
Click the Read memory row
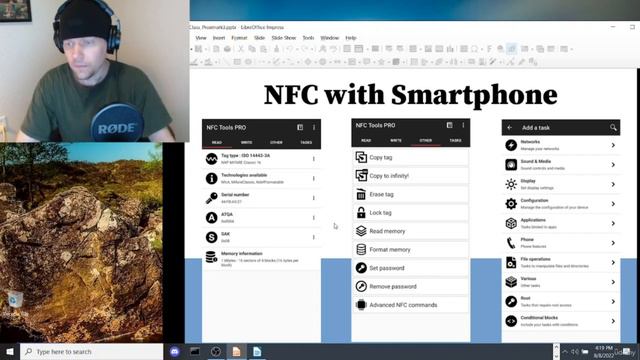[x=411, y=231]
